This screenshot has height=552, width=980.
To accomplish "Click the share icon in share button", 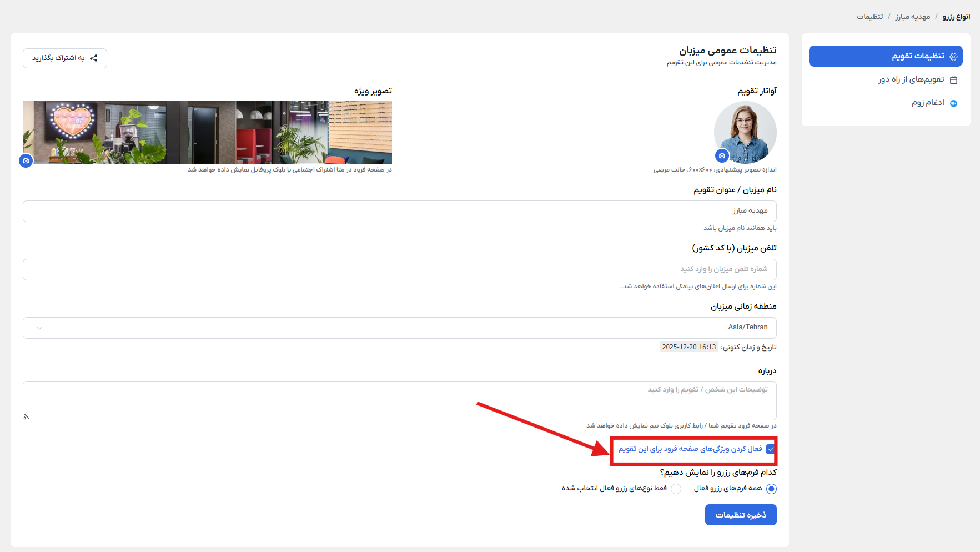I will [94, 58].
